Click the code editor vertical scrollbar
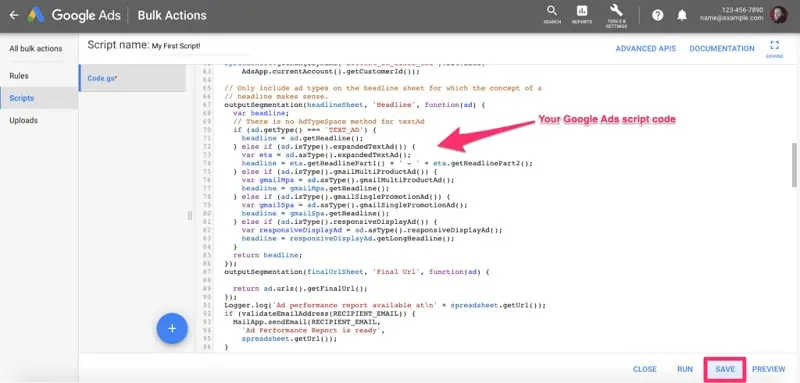800x383 pixels. pyautogui.click(x=794, y=165)
